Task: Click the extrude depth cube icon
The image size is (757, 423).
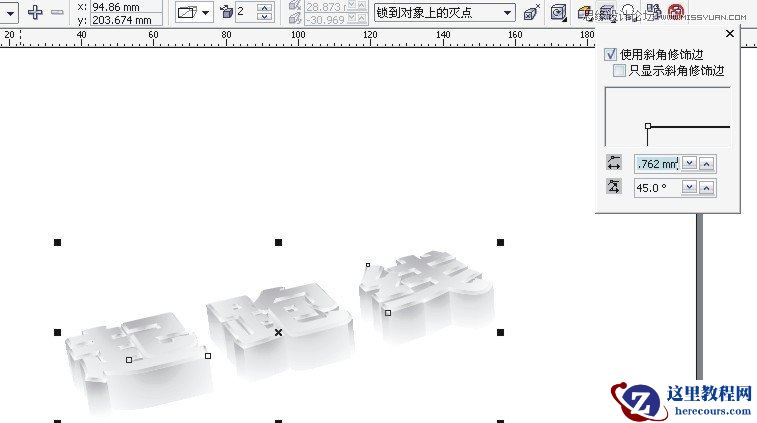Action: point(226,12)
